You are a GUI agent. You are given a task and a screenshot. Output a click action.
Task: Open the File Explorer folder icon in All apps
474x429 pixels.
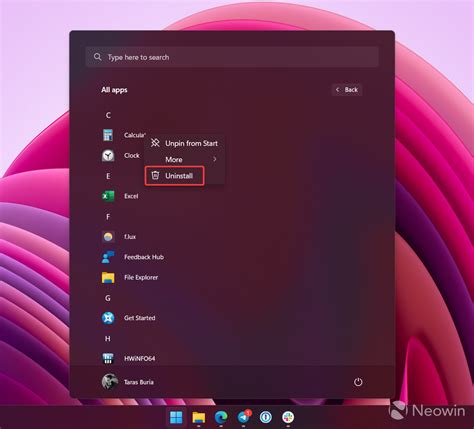(108, 277)
